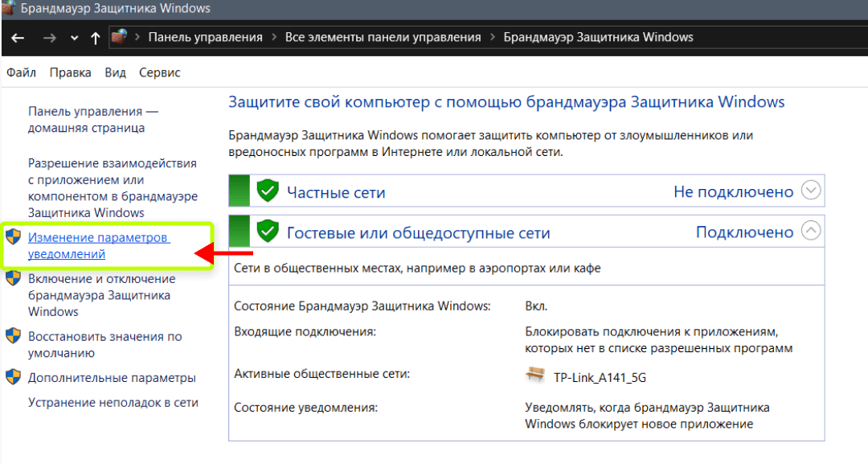The width and height of the screenshot is (868, 464).
Task: Click the shield icon beside Дополнительные параметры
Action: point(14,377)
